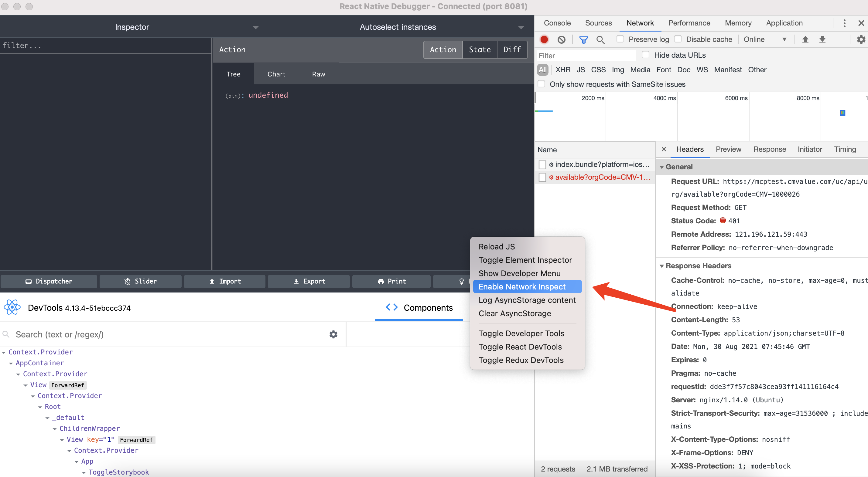This screenshot has width=868, height=477.
Task: Tick the Hide data URLs checkbox
Action: (x=646, y=55)
